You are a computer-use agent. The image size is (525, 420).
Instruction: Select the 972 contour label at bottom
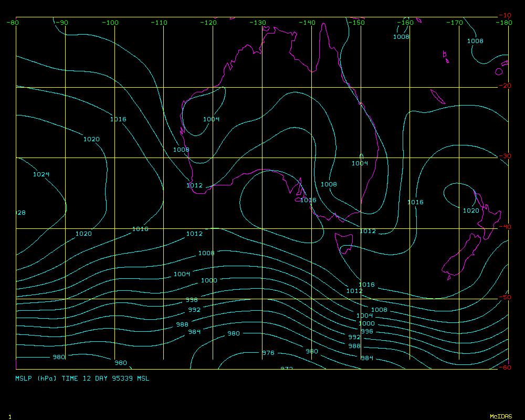pyautogui.click(x=287, y=369)
